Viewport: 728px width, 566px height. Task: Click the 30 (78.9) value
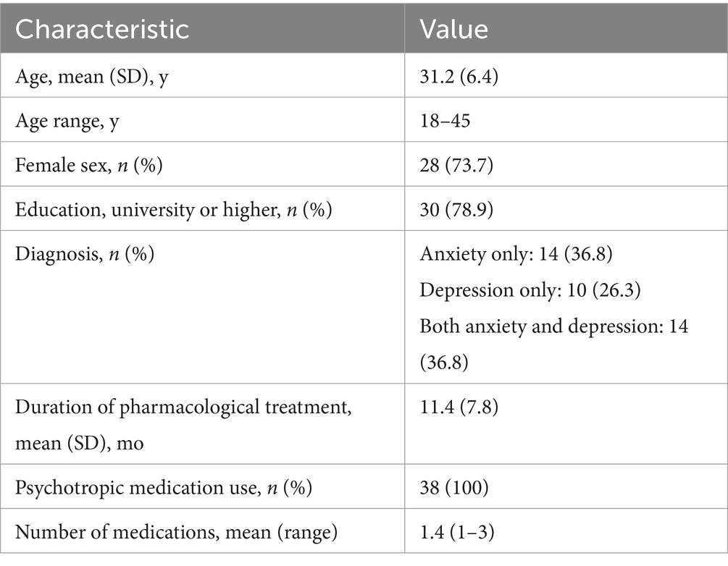458,209
